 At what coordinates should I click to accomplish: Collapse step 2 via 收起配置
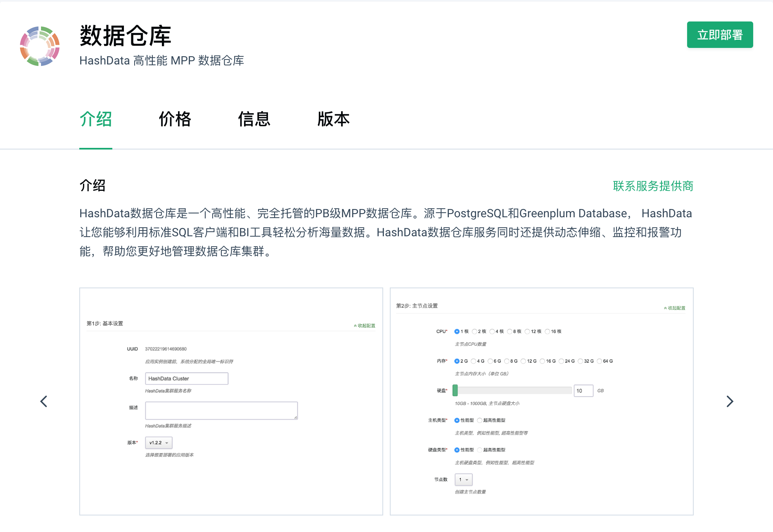click(675, 308)
